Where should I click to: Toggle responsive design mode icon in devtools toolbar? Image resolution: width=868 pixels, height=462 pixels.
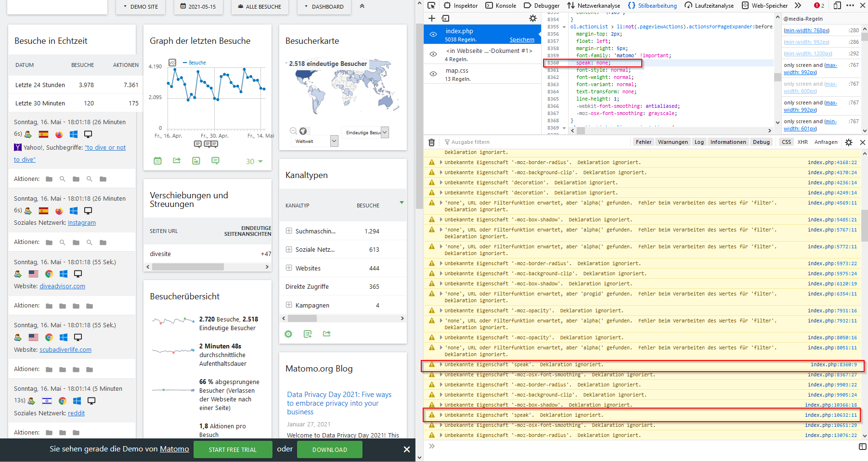(x=838, y=5)
